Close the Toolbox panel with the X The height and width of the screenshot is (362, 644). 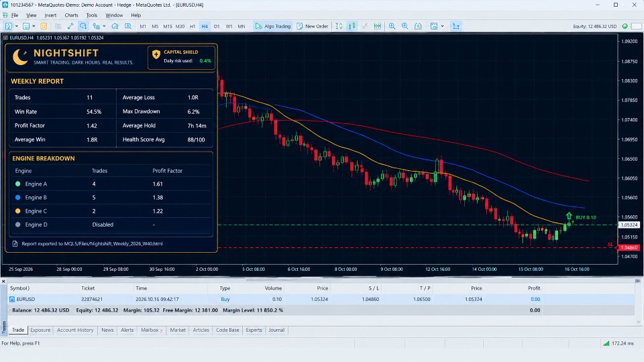[3, 281]
